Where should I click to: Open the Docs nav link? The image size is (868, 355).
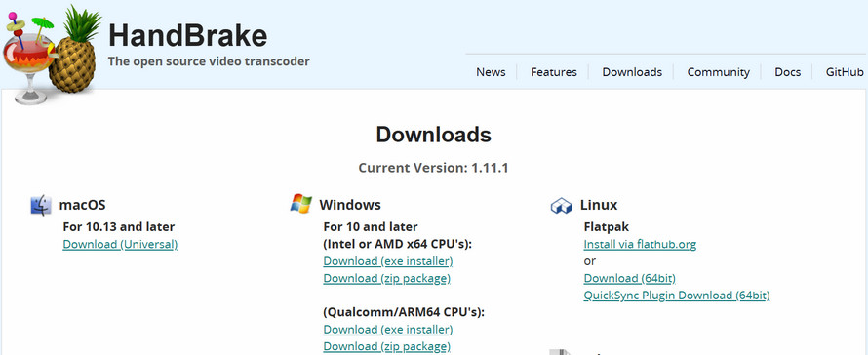[x=788, y=72]
